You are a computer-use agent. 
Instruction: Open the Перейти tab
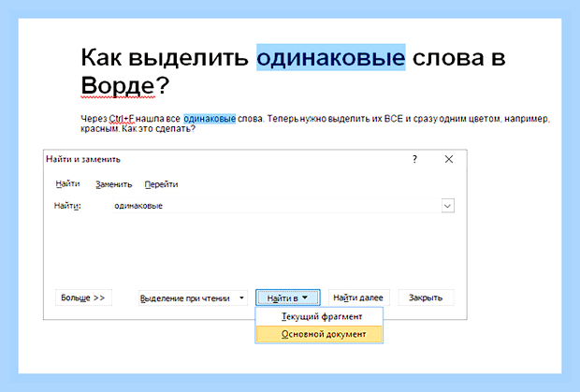click(x=161, y=184)
